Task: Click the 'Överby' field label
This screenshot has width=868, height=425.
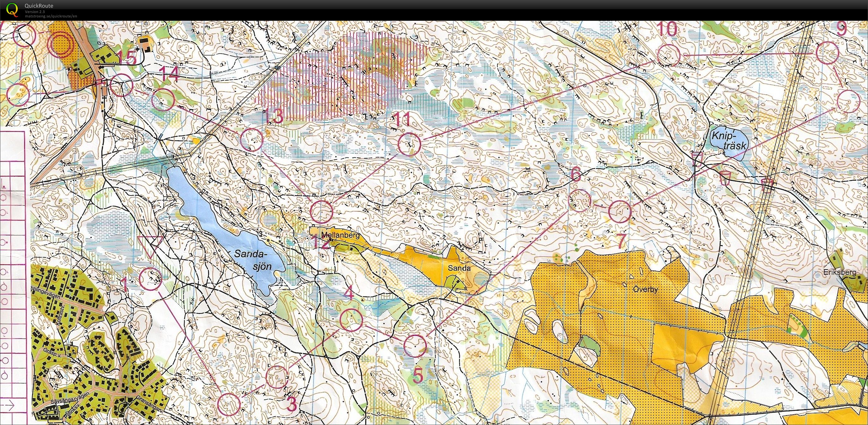Action: pyautogui.click(x=645, y=290)
